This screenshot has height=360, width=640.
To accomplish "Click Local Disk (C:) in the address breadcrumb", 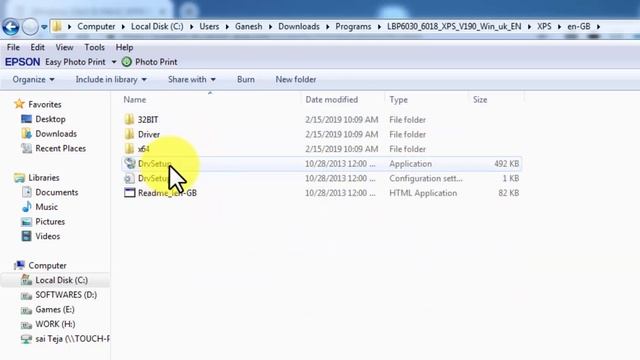I will coord(157,27).
